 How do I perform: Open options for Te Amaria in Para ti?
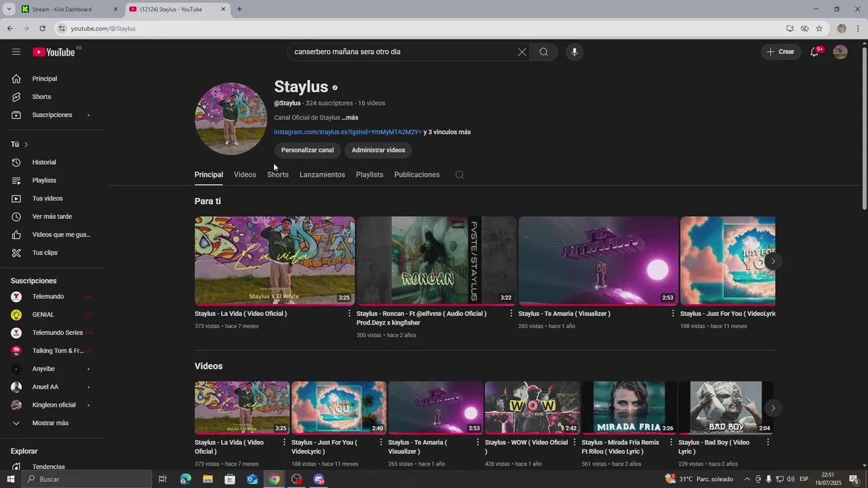[673, 314]
